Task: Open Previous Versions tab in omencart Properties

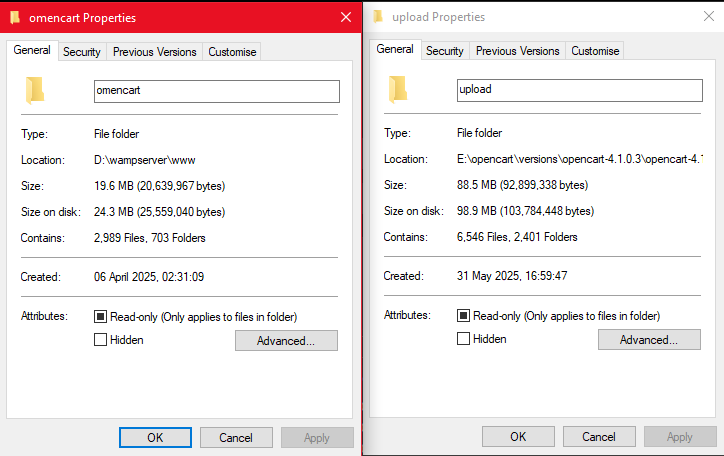Action: pos(155,52)
